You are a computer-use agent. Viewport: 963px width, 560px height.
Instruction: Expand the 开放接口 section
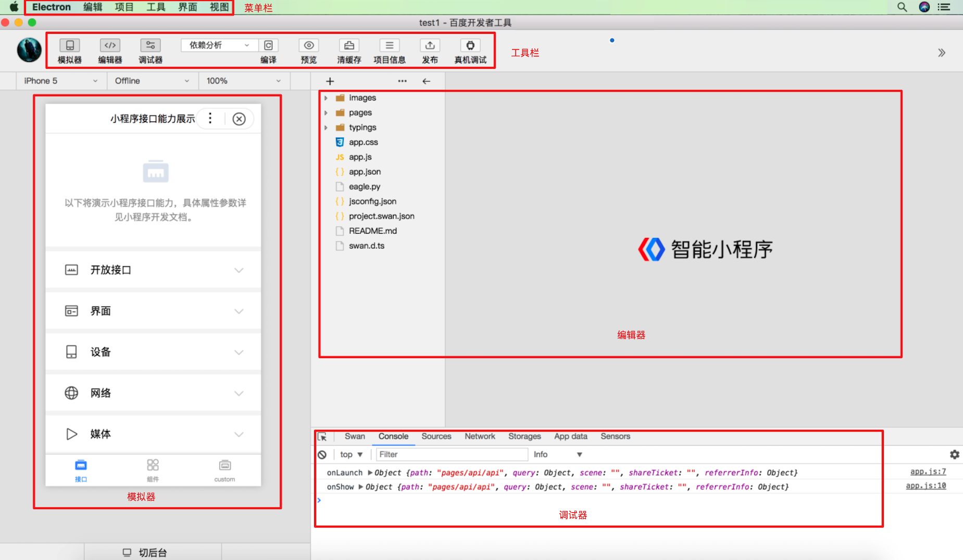click(x=153, y=270)
